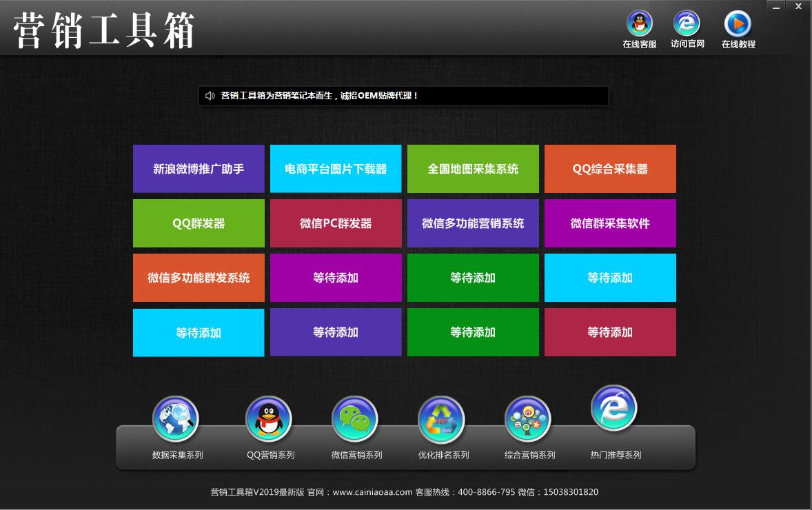
Task: Open the QQ综合采集器 tile
Action: coord(611,169)
